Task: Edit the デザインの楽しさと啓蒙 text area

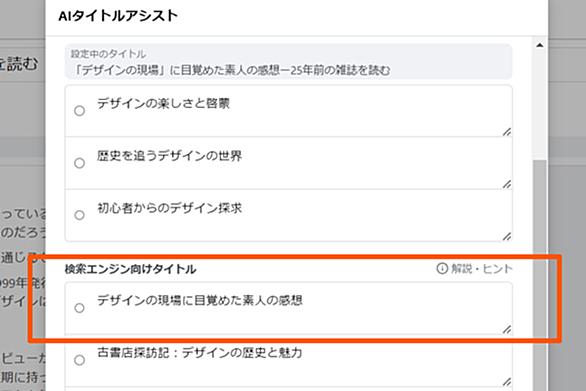Action: click(298, 111)
